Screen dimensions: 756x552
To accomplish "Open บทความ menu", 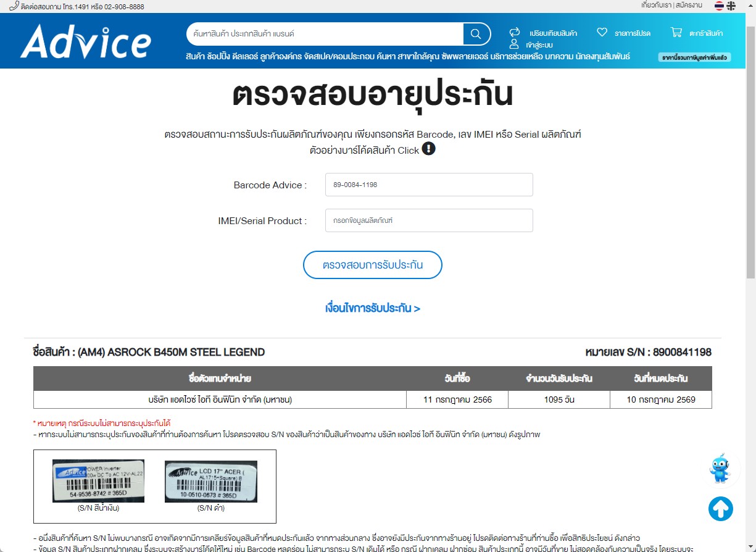I will pos(559,56).
